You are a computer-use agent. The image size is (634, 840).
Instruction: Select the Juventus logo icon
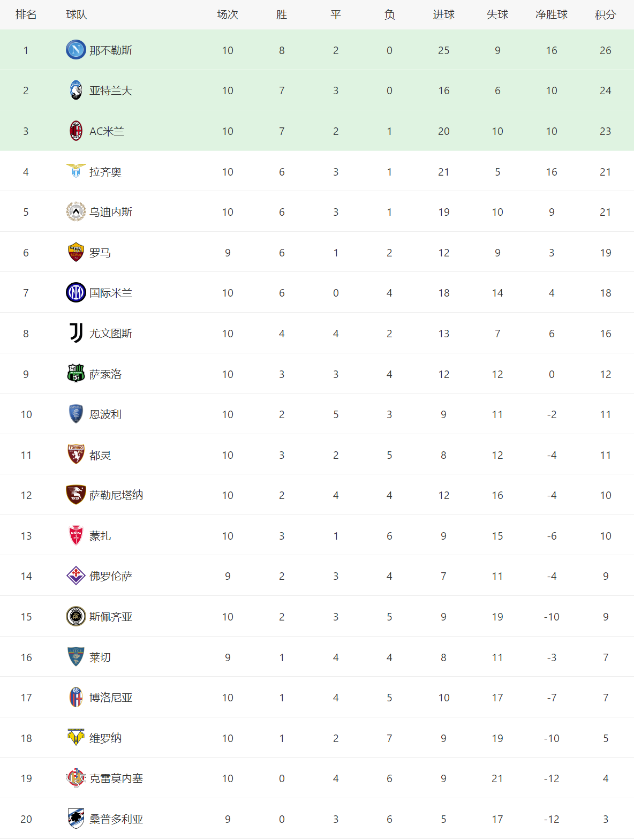click(x=76, y=333)
